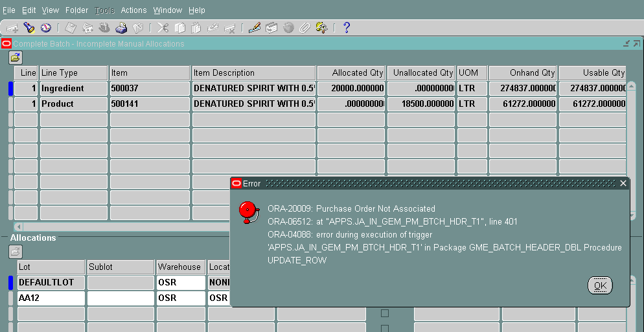Click the Onhand Qty column header

click(x=522, y=73)
